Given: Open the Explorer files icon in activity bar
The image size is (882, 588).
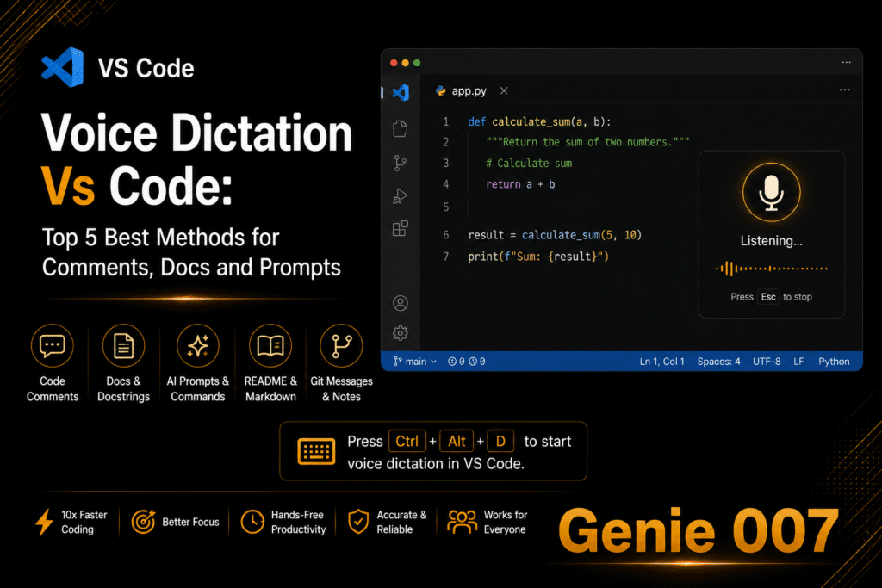Looking at the screenshot, I should [x=400, y=129].
